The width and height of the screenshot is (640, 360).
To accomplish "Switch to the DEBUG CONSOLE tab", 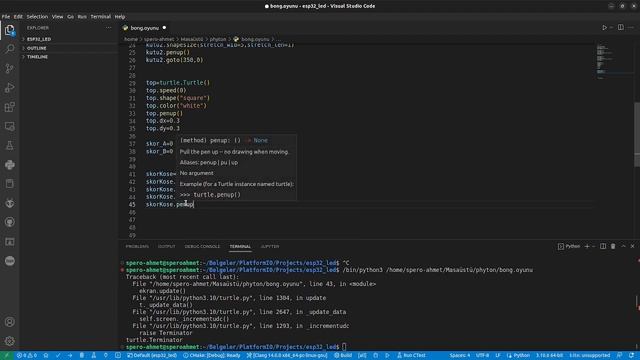I will point(202,247).
